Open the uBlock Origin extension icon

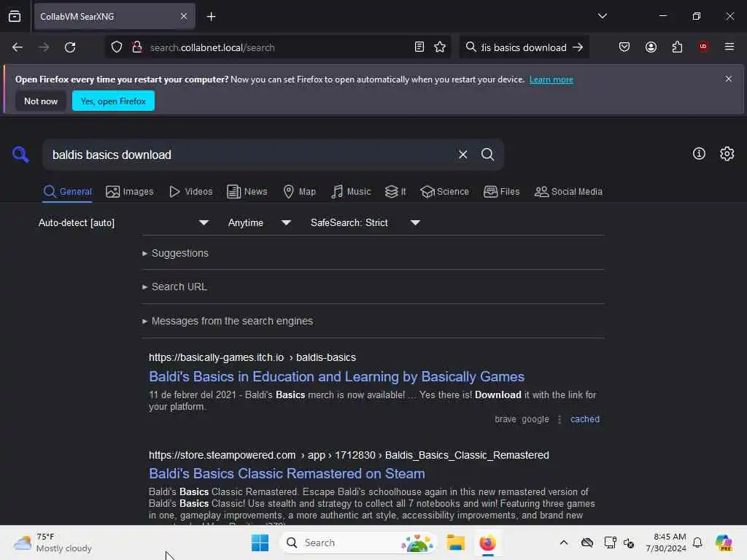pyautogui.click(x=703, y=47)
